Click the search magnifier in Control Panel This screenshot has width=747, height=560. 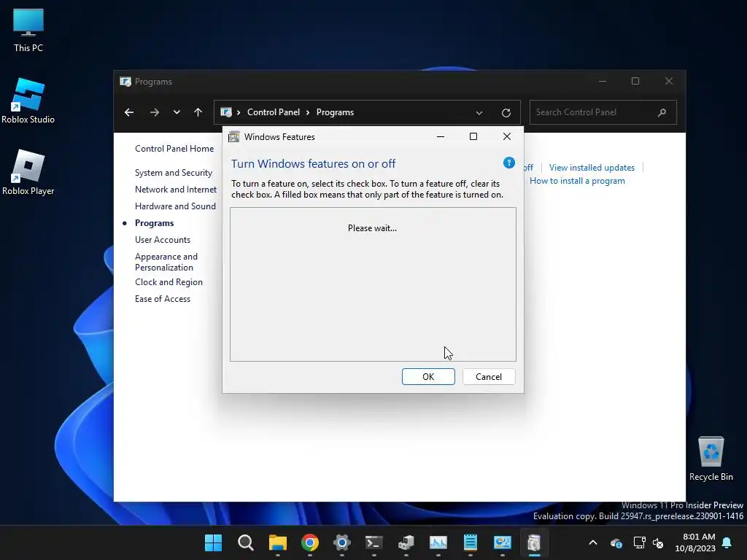(662, 112)
